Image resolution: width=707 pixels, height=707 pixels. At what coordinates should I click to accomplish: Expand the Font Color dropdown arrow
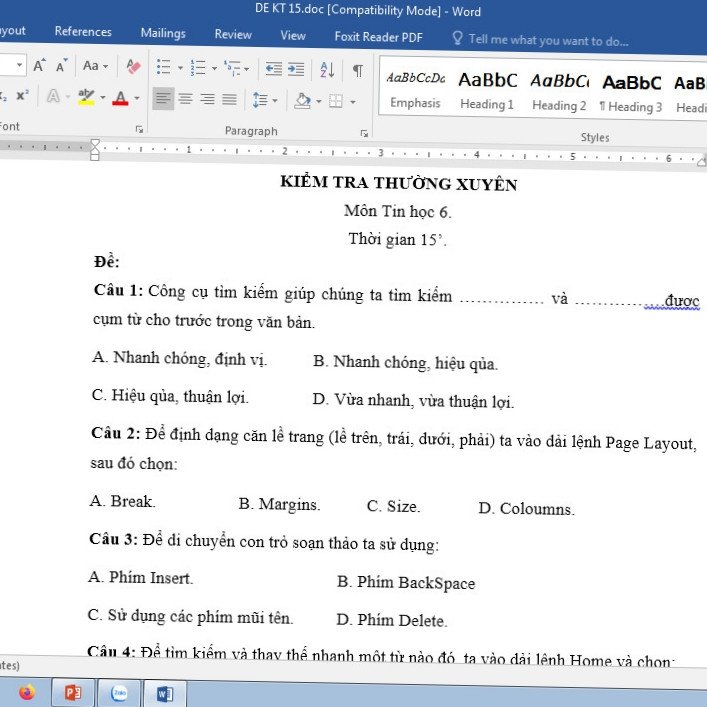137,98
